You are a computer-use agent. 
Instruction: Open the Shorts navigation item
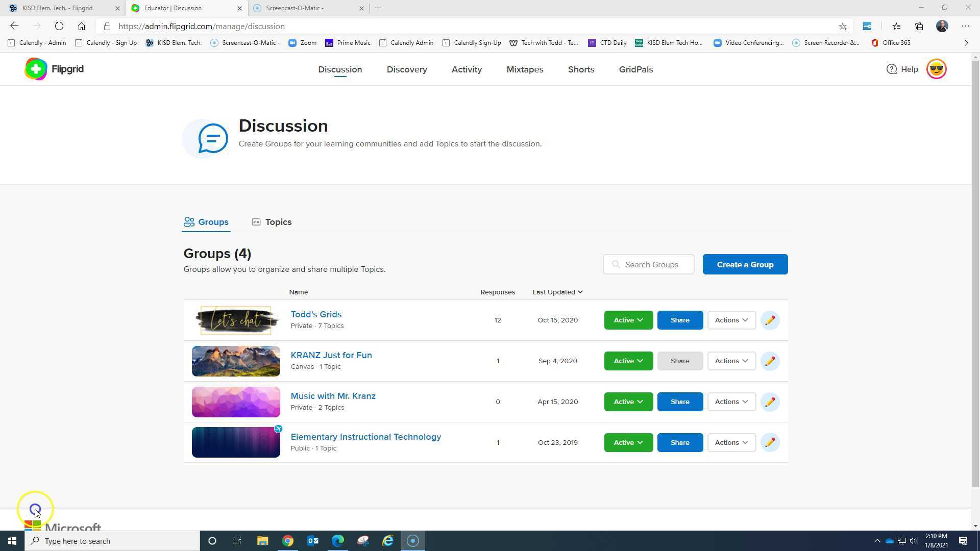click(581, 69)
